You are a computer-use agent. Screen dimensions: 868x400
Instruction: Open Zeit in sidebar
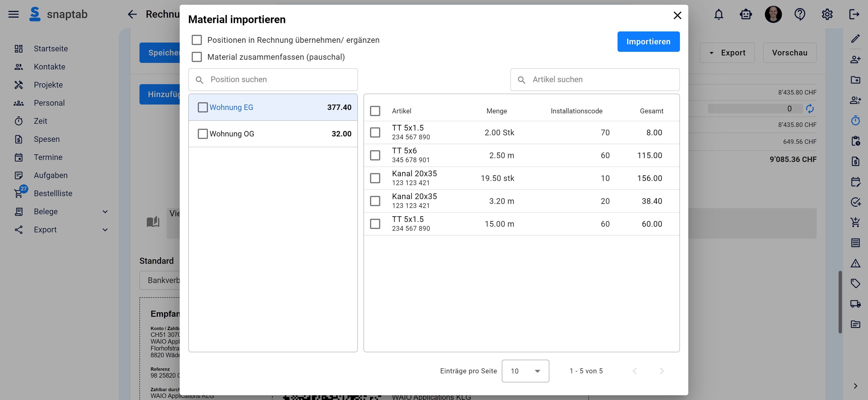coord(40,121)
